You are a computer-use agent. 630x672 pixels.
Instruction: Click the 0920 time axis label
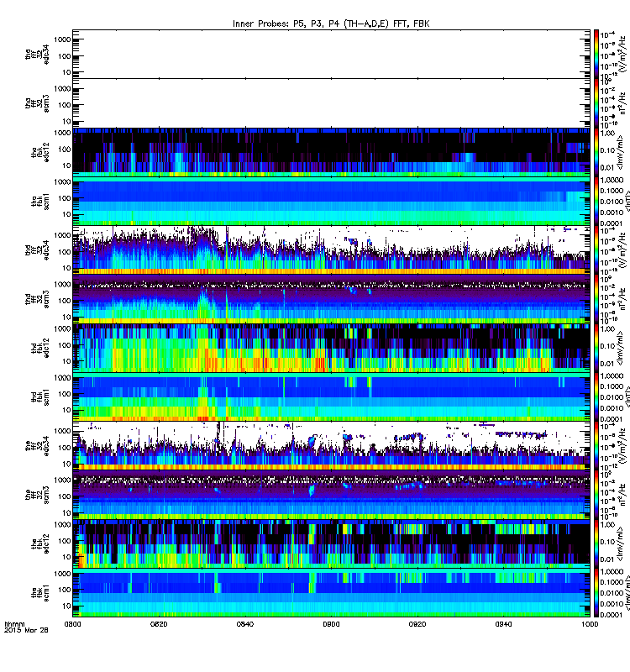point(417,624)
